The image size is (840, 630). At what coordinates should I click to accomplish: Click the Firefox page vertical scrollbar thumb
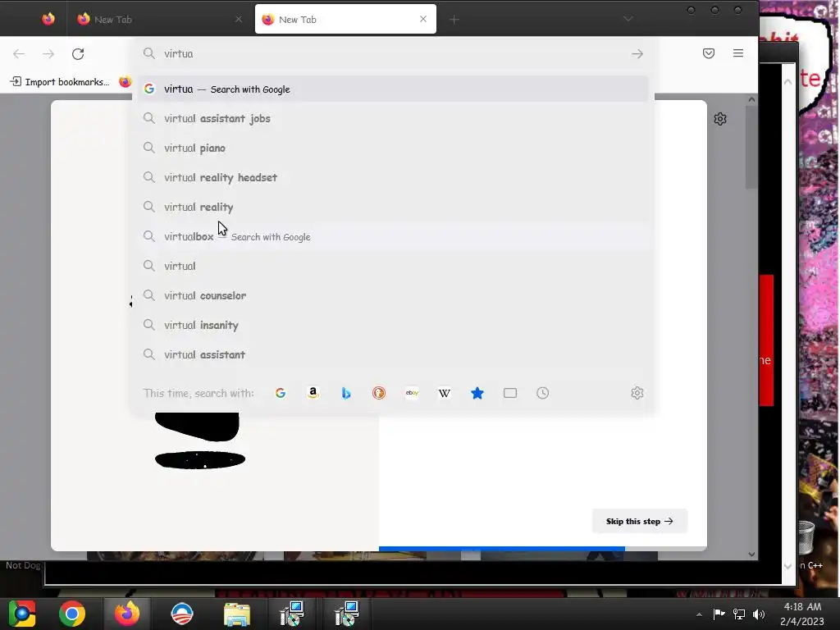point(751,148)
